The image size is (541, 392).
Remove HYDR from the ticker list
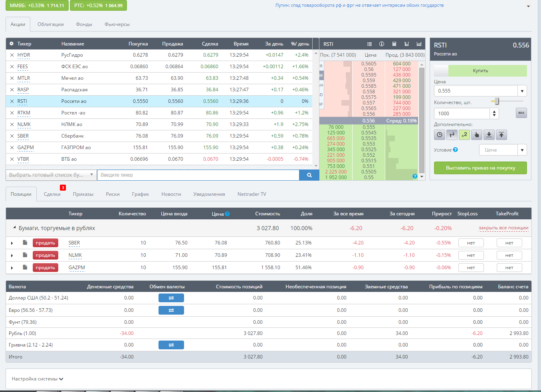pyautogui.click(x=12, y=55)
